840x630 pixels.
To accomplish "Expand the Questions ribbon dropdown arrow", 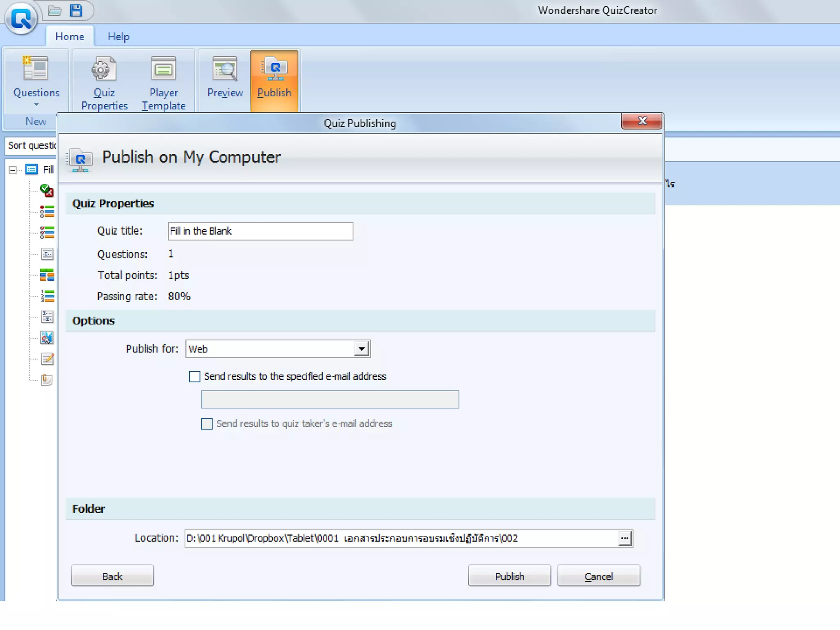I will coord(36,105).
